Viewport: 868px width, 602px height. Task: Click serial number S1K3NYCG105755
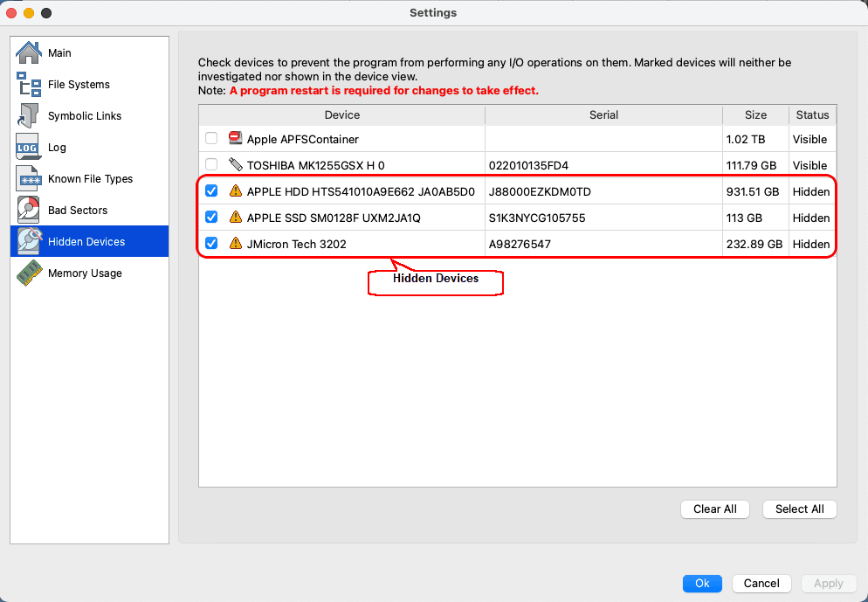click(536, 218)
